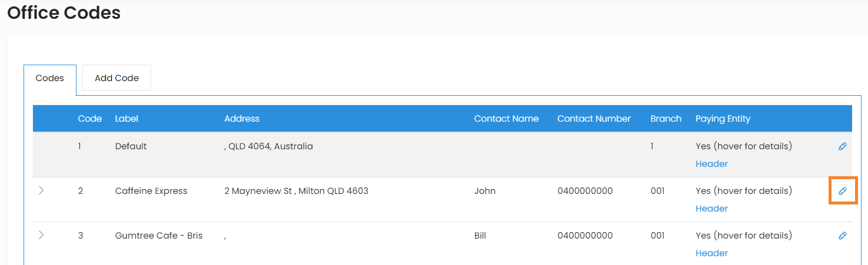
Task: Select the 2 Mayneview St address cell
Action: pyautogui.click(x=296, y=191)
